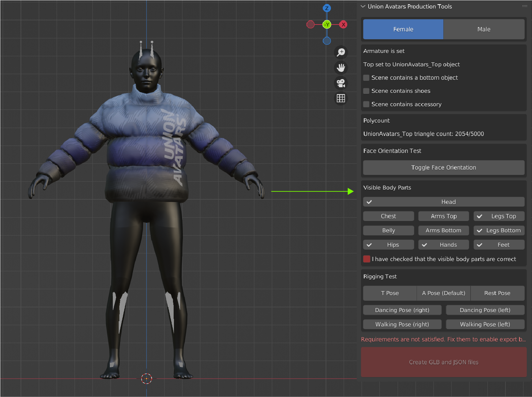532x397 pixels.
Task: Click 'Requirements are not satisfied' warning text
Action: pos(443,339)
